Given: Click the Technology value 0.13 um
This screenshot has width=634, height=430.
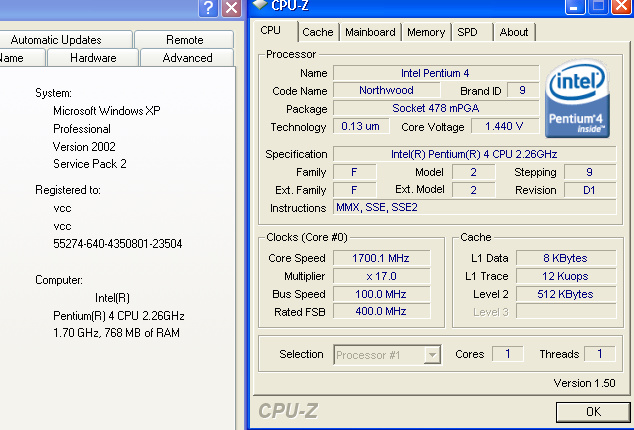Looking at the screenshot, I should pos(361,126).
